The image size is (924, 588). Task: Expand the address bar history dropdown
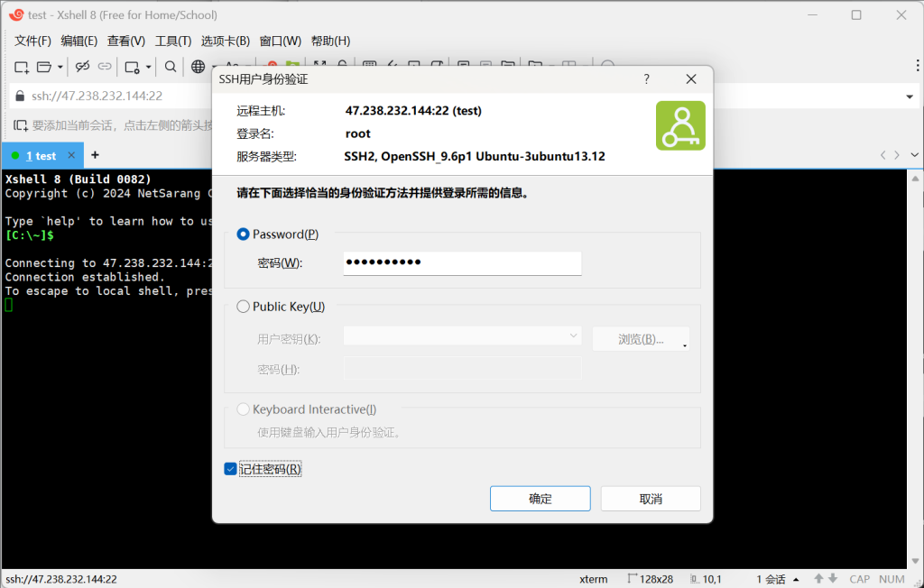point(910,96)
